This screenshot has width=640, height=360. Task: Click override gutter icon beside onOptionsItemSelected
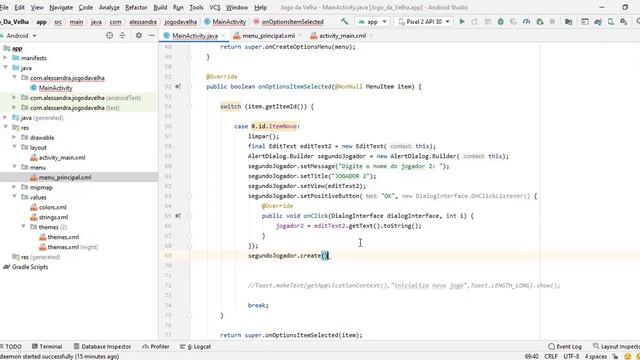click(x=178, y=87)
